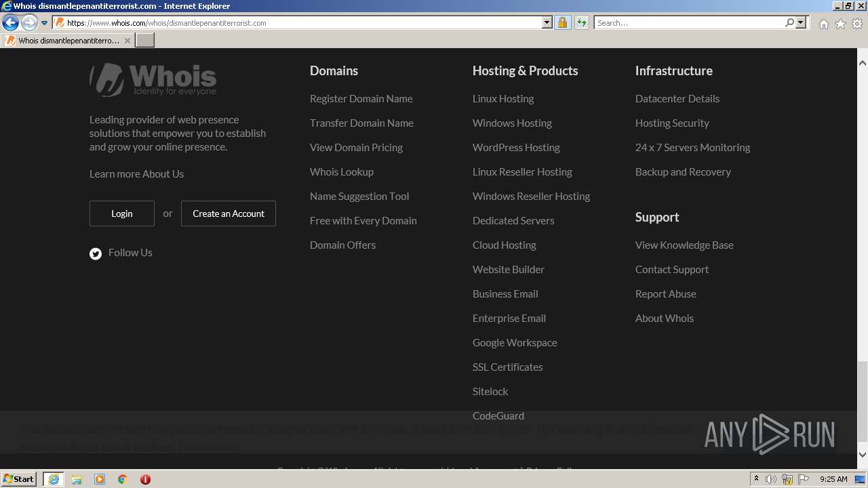868x488 pixels.
Task: Open Dedicated Servers link
Action: (x=513, y=220)
